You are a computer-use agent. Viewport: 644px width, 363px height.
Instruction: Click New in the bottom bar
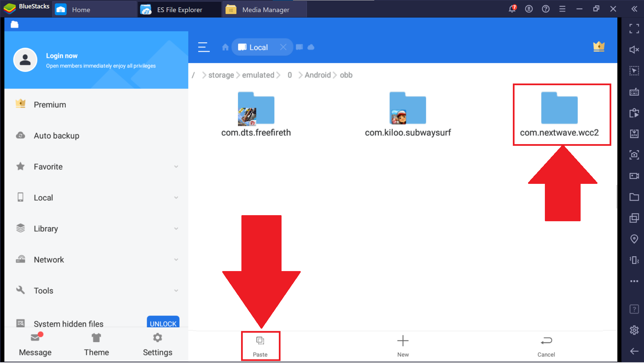tap(403, 346)
